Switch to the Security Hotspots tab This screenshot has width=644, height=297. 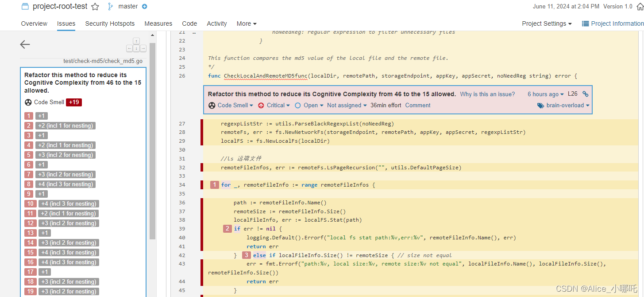click(x=110, y=23)
